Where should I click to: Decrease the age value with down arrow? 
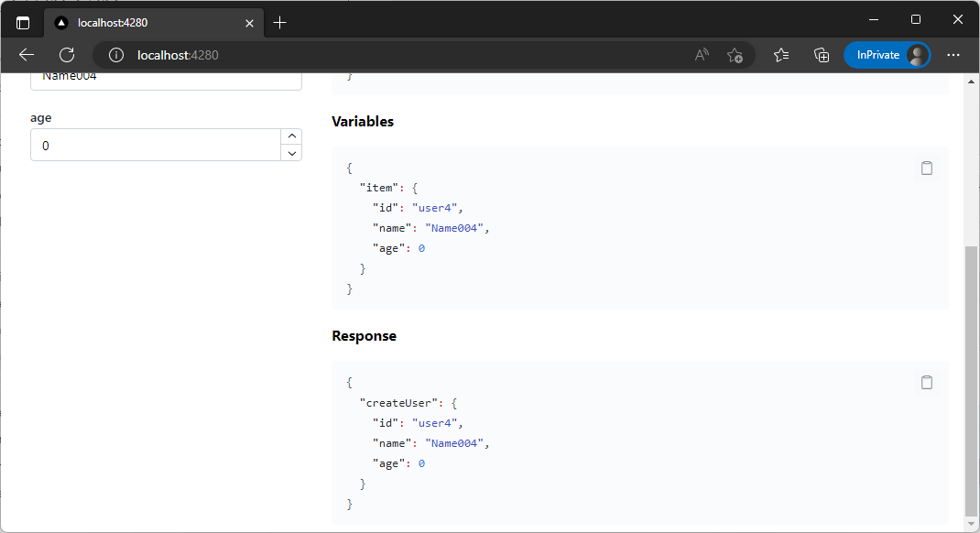pyautogui.click(x=292, y=153)
